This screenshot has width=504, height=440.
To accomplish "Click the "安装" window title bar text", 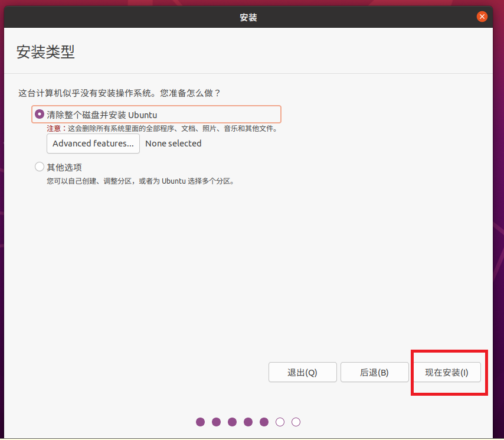I will (x=248, y=17).
